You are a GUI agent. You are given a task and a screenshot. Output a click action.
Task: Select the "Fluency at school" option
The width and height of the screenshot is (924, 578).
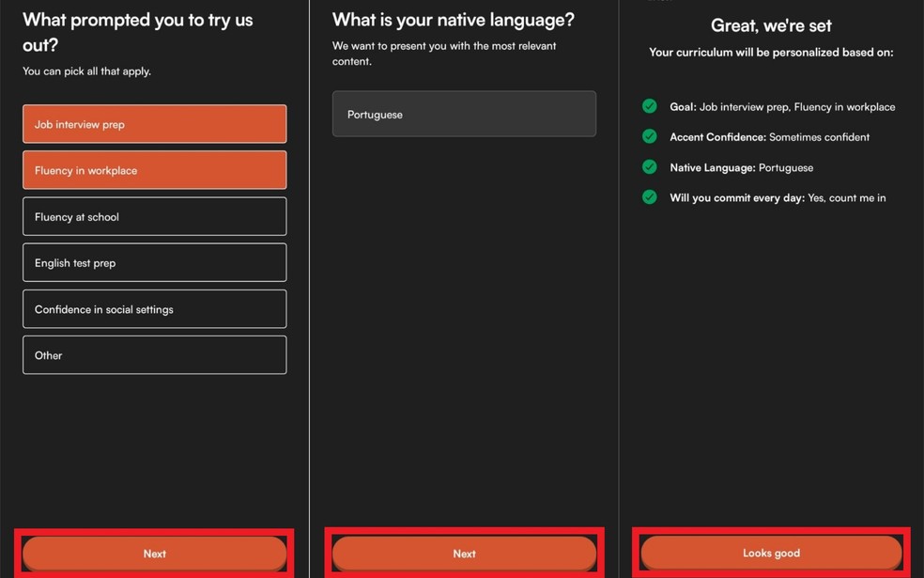pyautogui.click(x=154, y=216)
